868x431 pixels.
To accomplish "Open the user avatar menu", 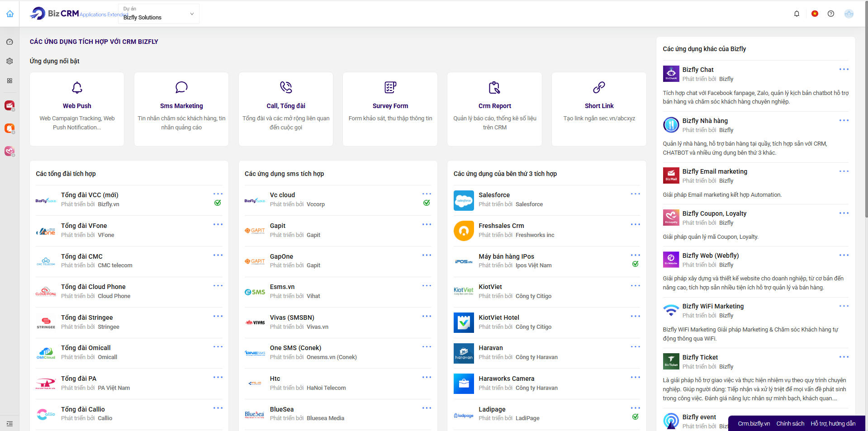I will [849, 14].
